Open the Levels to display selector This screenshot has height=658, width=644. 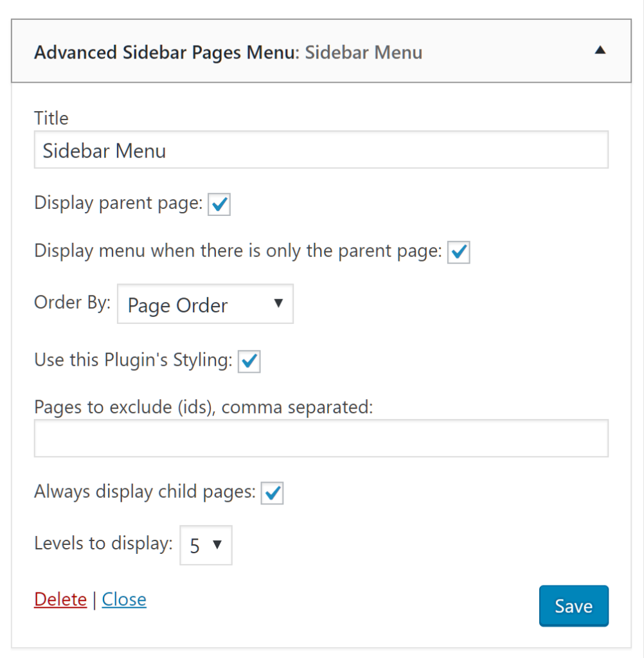pos(206,545)
